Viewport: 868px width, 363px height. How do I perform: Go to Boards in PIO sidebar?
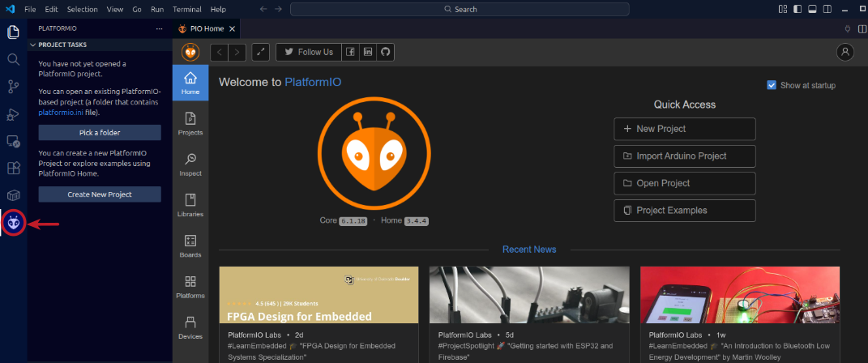click(190, 246)
